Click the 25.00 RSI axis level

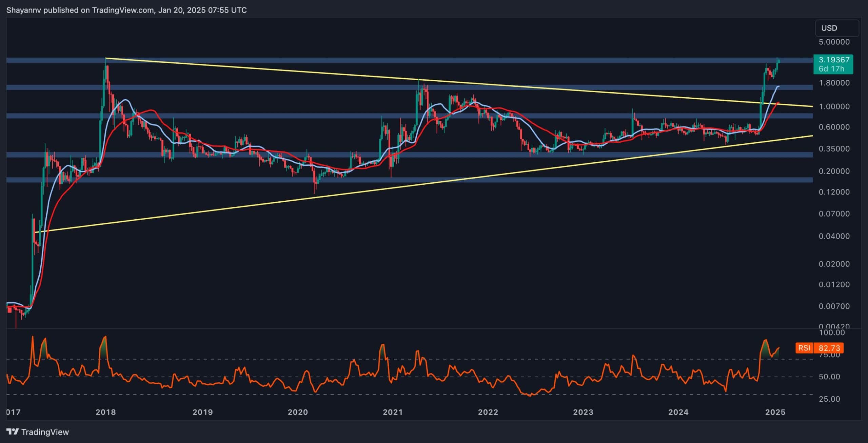[829, 399]
